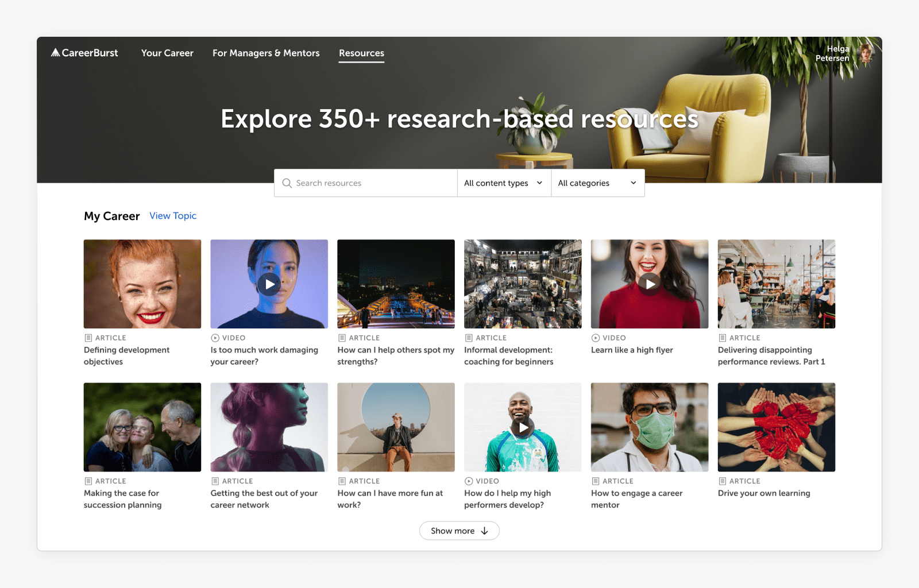The height and width of the screenshot is (588, 919).
Task: Open the Defining development objectives thumbnail
Action: pos(142,284)
